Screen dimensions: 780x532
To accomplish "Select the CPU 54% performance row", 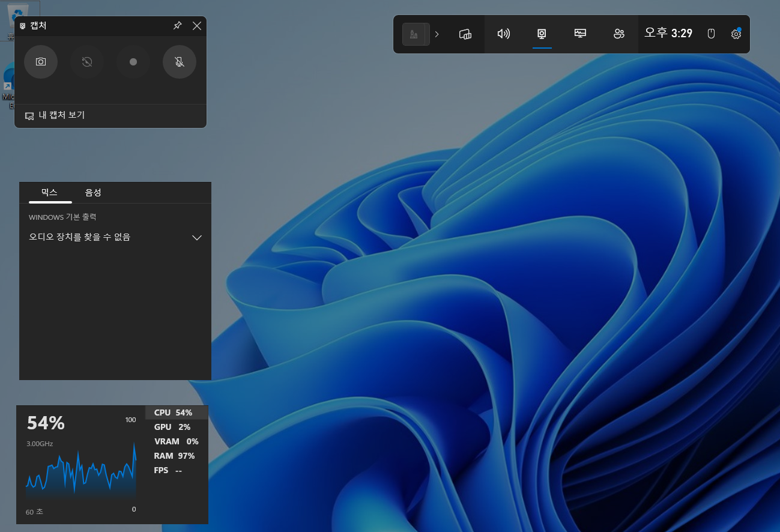I will pyautogui.click(x=177, y=413).
